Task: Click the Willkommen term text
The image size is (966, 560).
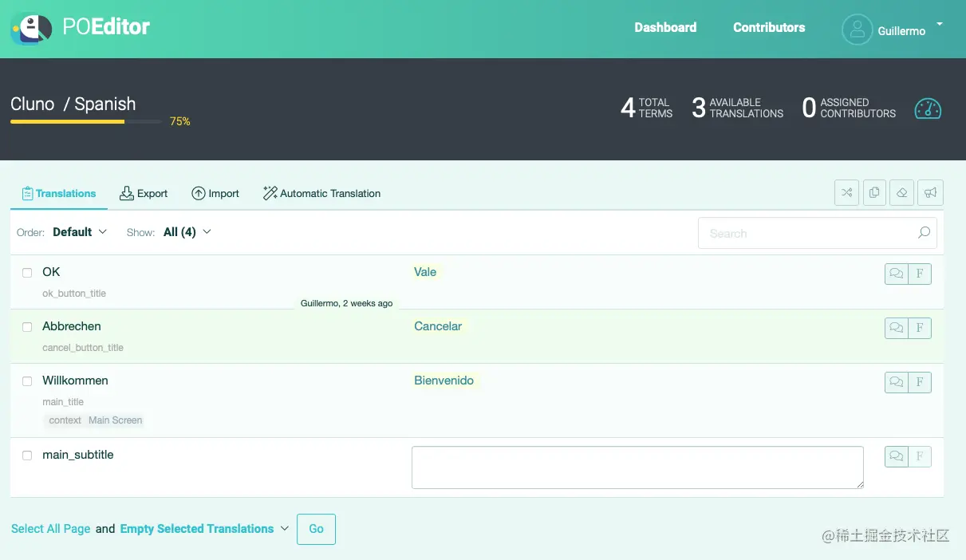Action: pos(75,381)
